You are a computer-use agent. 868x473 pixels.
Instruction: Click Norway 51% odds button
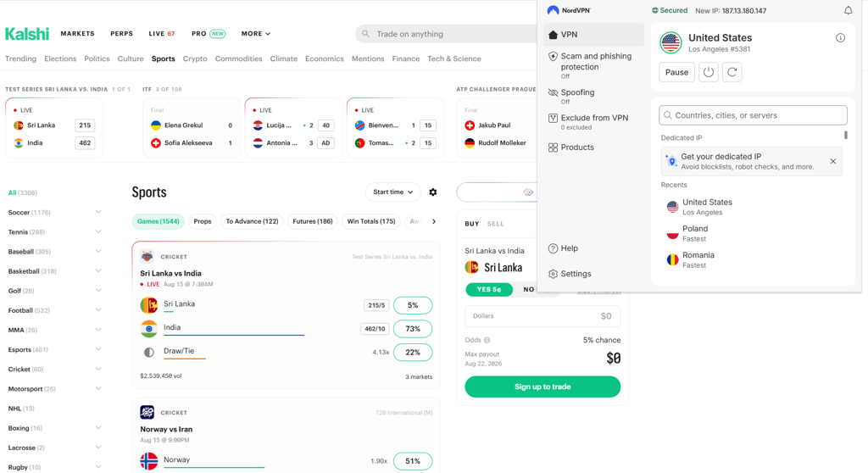(413, 461)
